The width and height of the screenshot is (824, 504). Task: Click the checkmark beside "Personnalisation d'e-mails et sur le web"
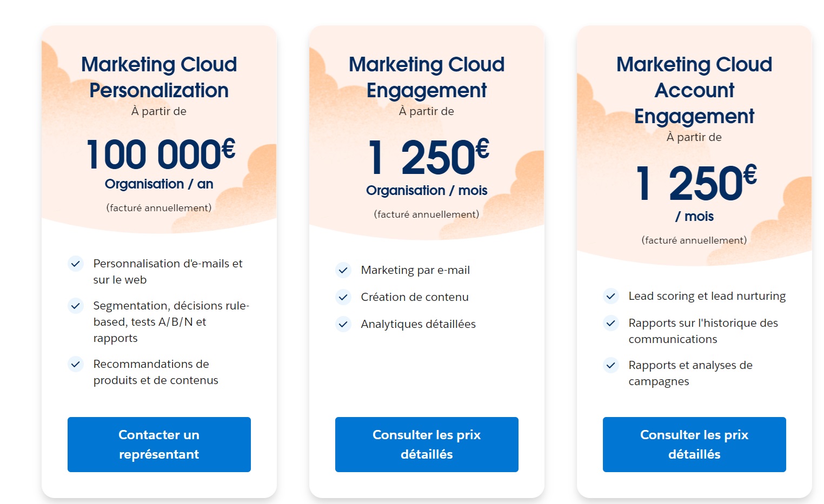(x=76, y=264)
